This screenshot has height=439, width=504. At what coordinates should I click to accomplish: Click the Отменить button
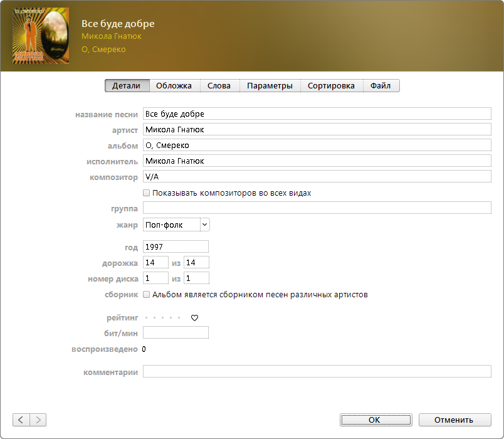click(x=454, y=420)
